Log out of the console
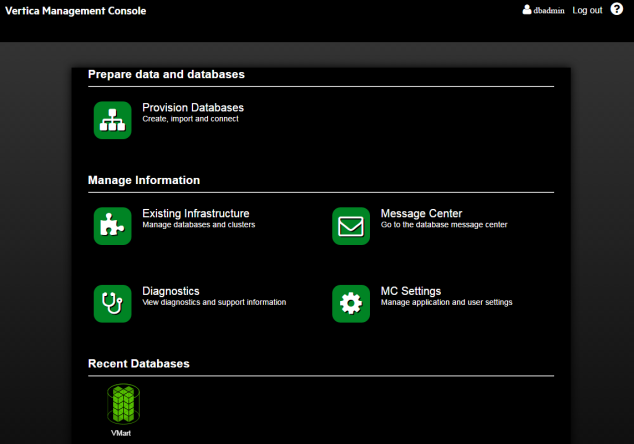 [587, 10]
